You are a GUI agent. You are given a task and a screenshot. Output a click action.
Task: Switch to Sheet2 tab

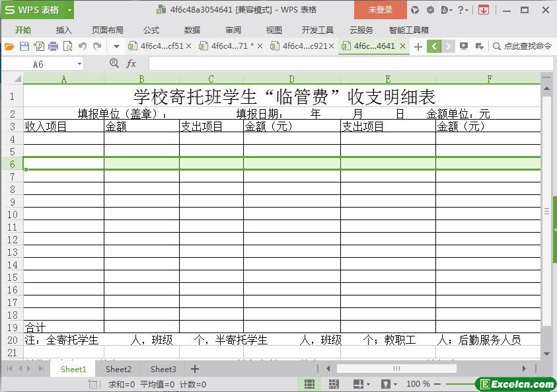click(118, 370)
